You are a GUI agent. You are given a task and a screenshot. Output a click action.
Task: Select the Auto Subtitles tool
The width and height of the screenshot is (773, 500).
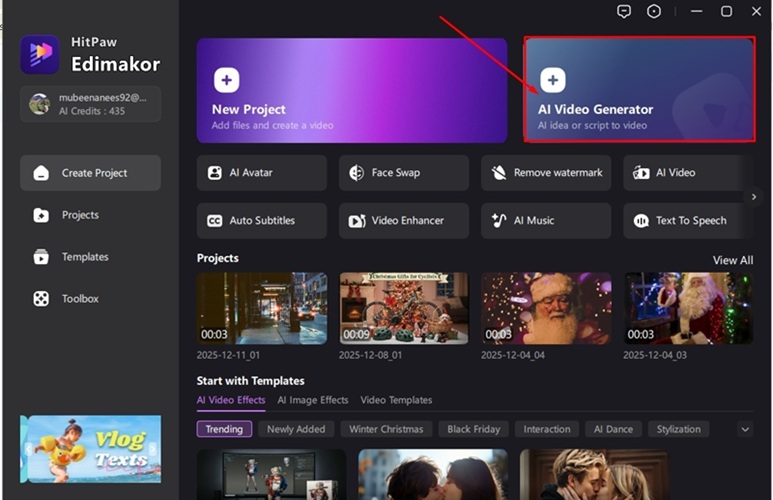click(262, 221)
